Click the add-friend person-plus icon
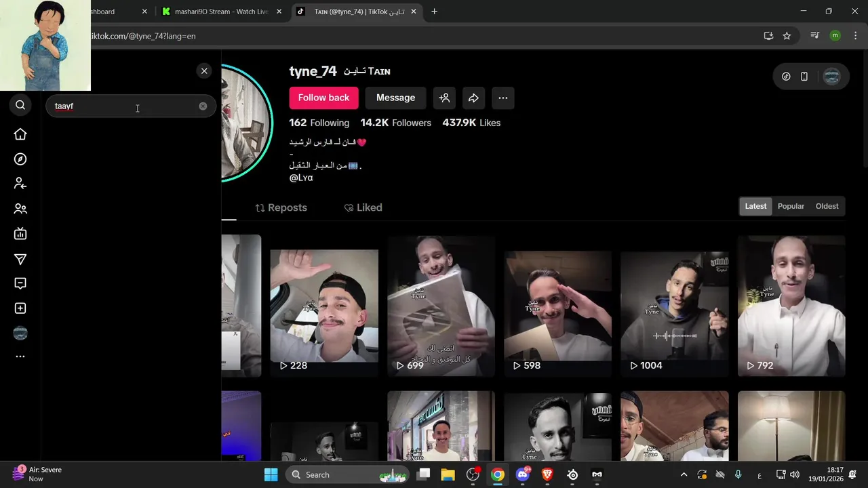Screen dimensions: 868x488 [444, 98]
